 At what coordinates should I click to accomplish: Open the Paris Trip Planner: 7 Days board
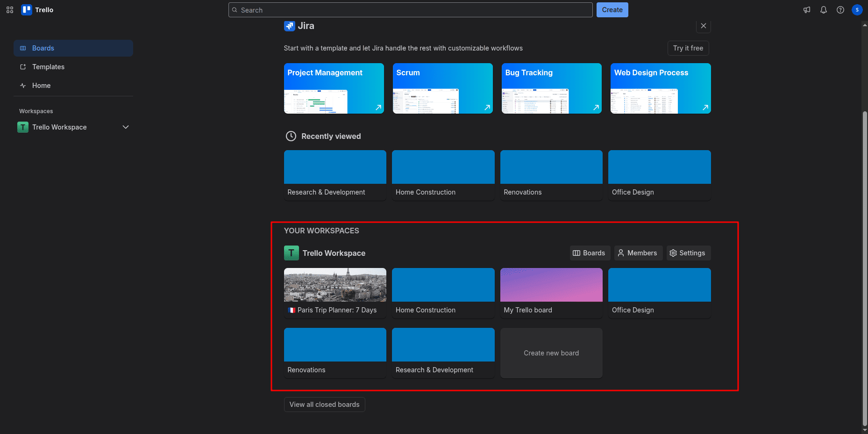(335, 293)
